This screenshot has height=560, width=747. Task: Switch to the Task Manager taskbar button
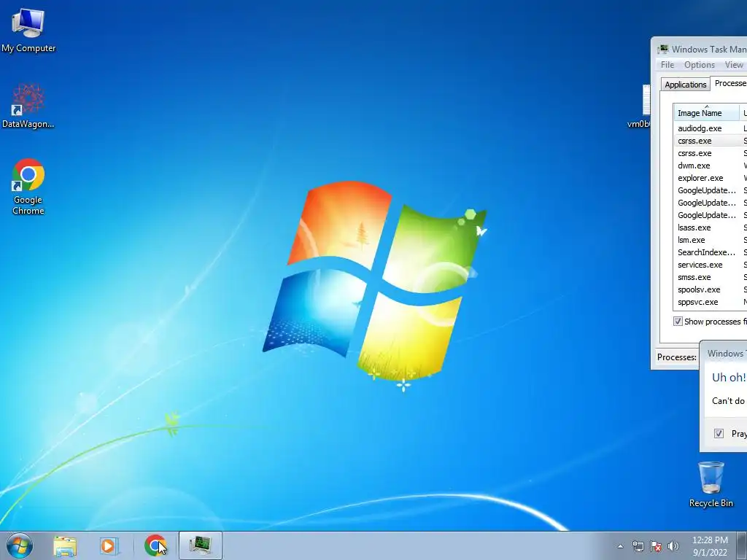(201, 545)
